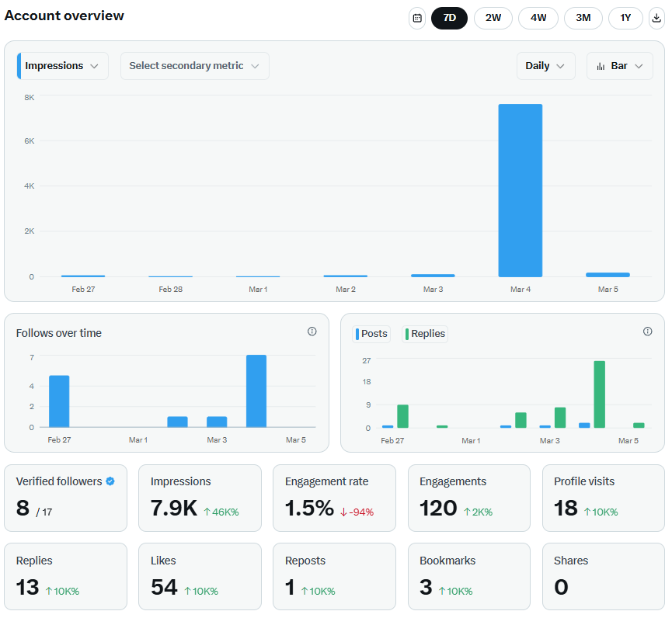
Task: Open the Engagement rate stat card
Action: point(334,498)
